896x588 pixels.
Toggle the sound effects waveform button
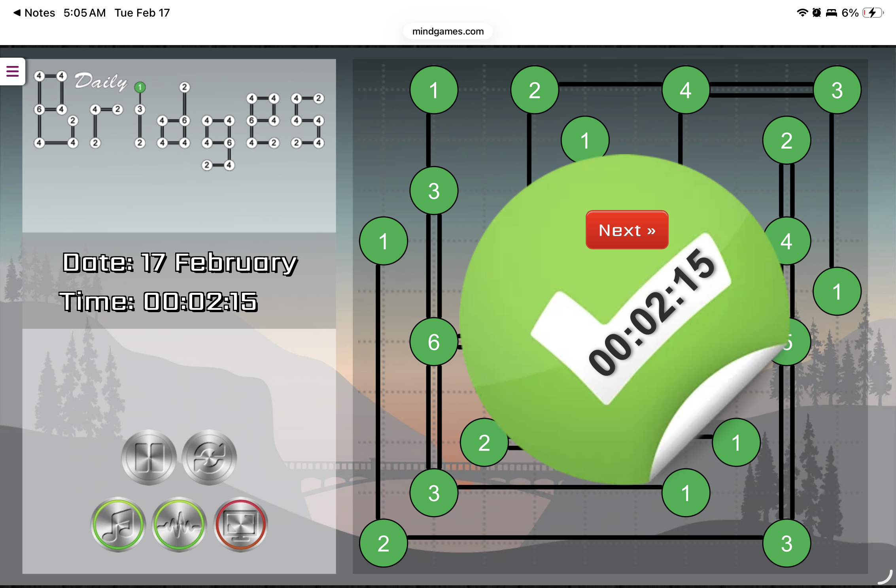tap(179, 524)
